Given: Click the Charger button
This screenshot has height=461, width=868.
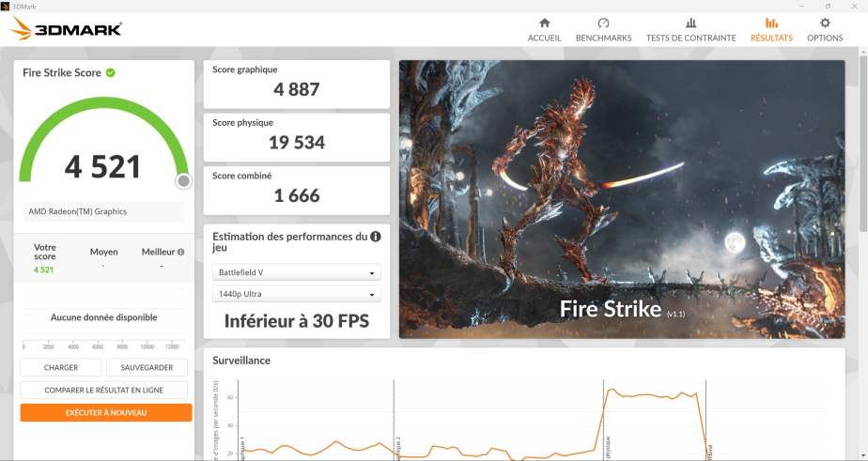Looking at the screenshot, I should pyautogui.click(x=61, y=367).
